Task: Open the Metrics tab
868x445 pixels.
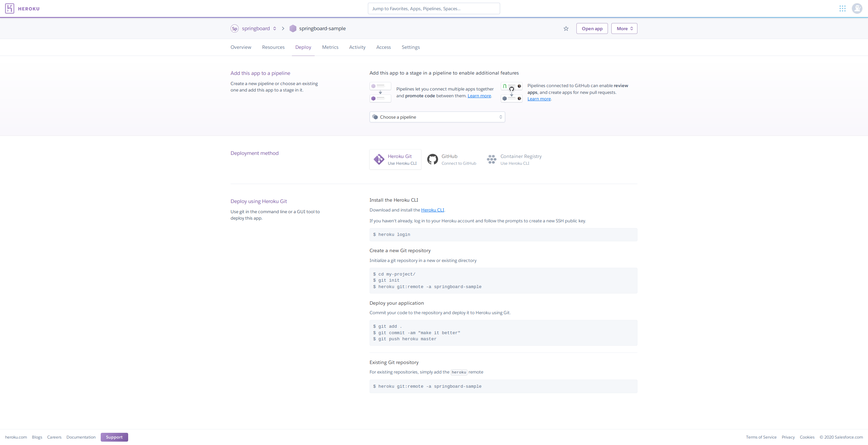Action: pos(330,47)
